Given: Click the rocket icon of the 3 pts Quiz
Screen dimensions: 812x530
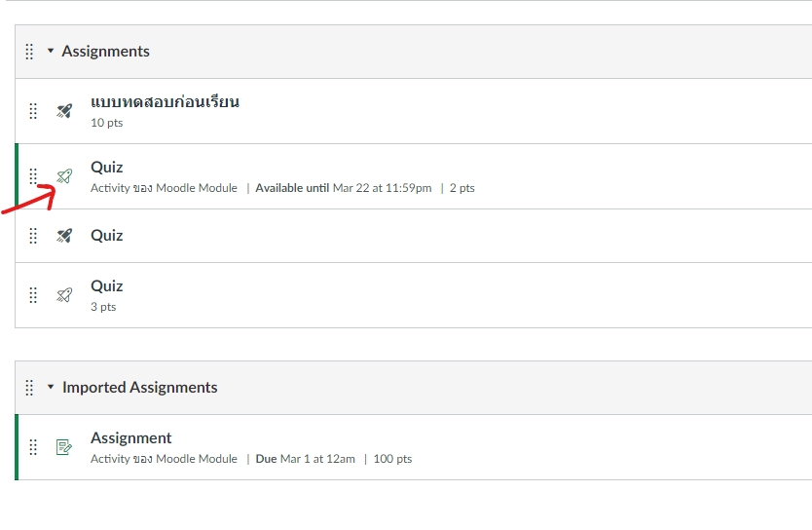Looking at the screenshot, I should (64, 295).
